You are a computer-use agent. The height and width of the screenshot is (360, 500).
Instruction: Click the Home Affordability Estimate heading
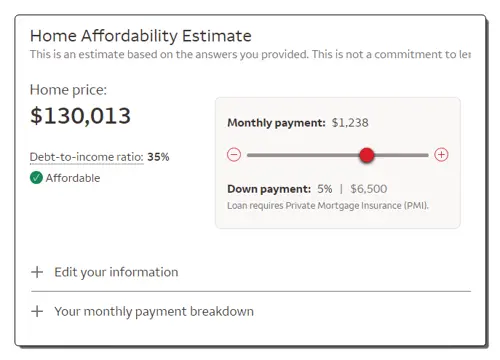point(141,36)
